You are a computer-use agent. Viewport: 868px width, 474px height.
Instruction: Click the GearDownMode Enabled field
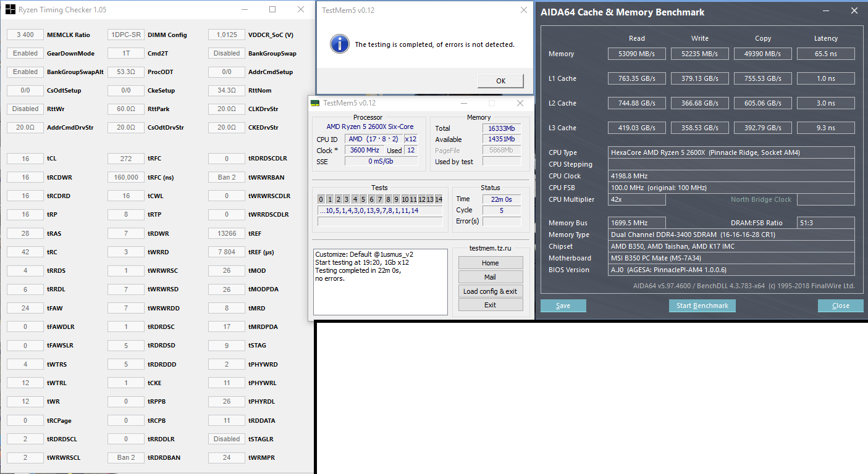(x=25, y=53)
